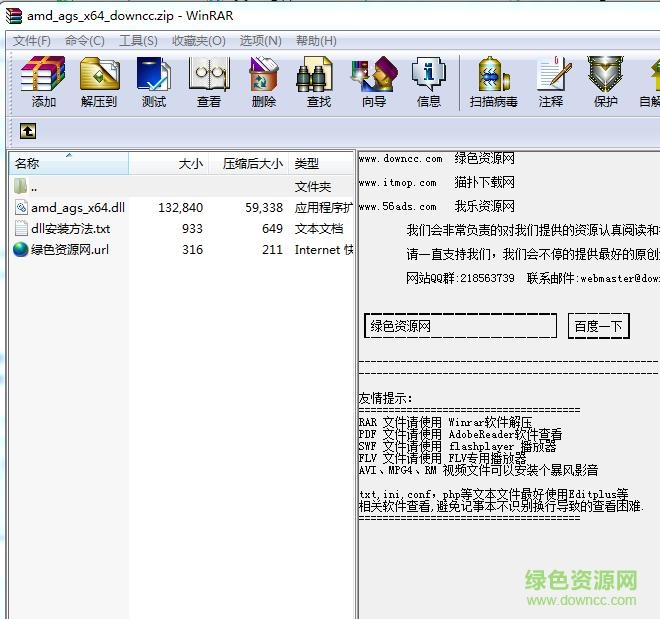Click the 解压到 (Extract To) icon
Viewport: 660px width, 619px height.
99,80
